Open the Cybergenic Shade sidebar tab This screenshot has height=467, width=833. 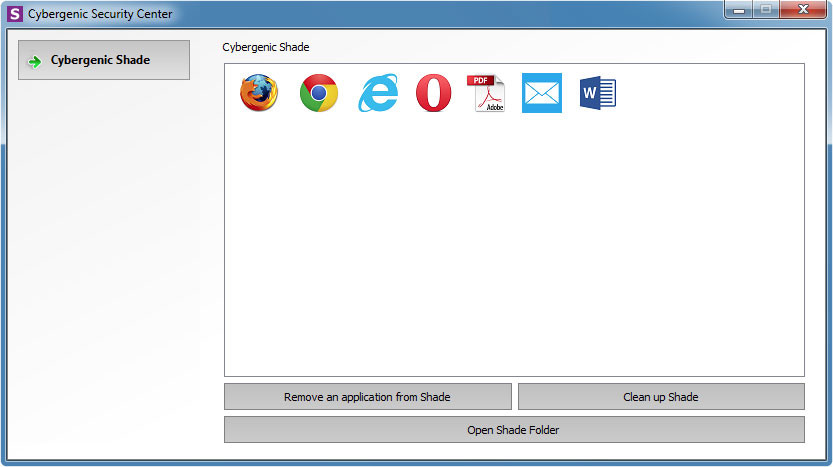tap(104, 60)
